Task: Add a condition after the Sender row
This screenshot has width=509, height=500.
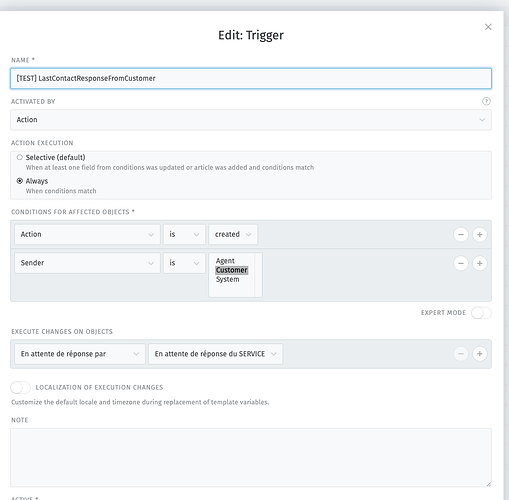Action: [x=479, y=263]
